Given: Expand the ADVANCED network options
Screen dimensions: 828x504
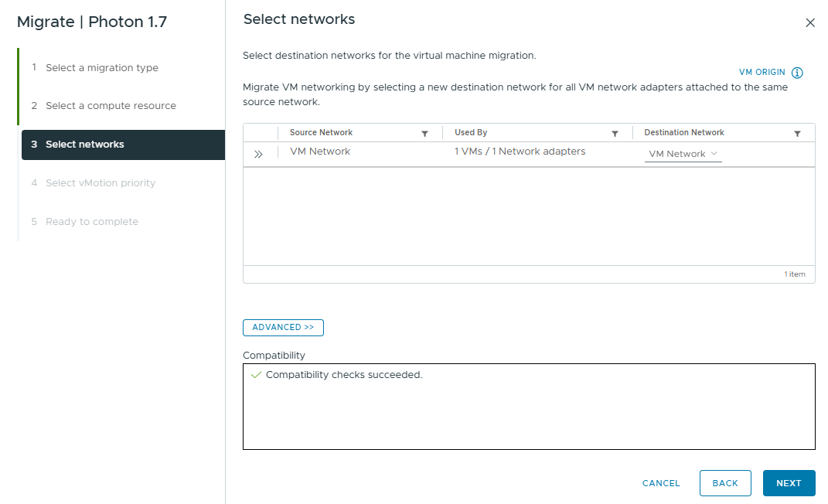Looking at the screenshot, I should click(x=283, y=327).
